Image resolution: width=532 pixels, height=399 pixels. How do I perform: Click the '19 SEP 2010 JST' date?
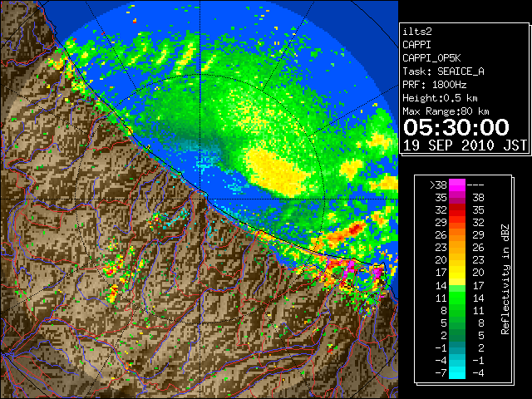465,145
